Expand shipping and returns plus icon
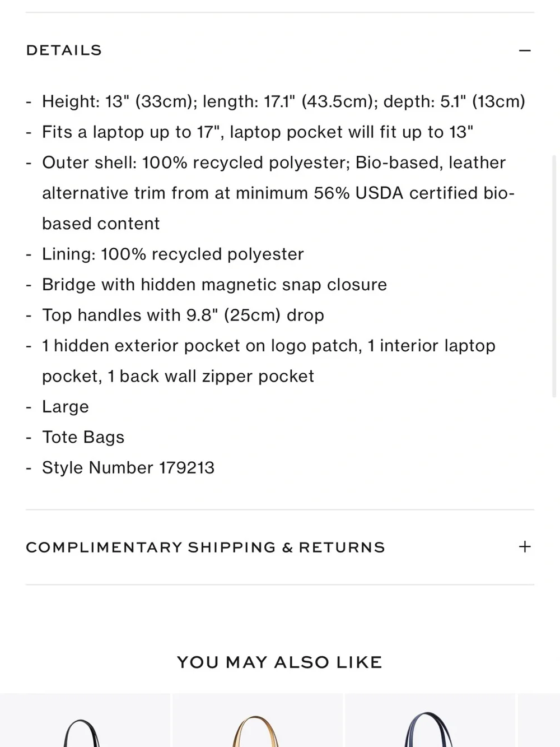 click(525, 546)
